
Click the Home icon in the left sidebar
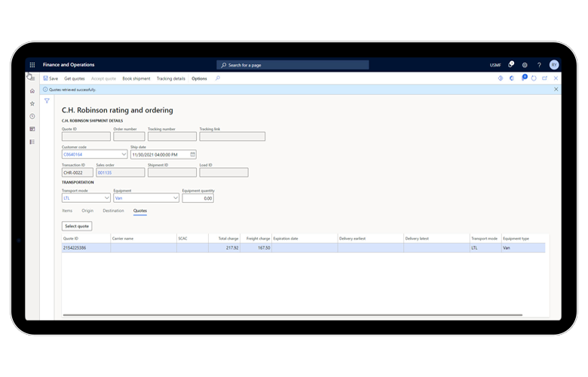[x=32, y=90]
